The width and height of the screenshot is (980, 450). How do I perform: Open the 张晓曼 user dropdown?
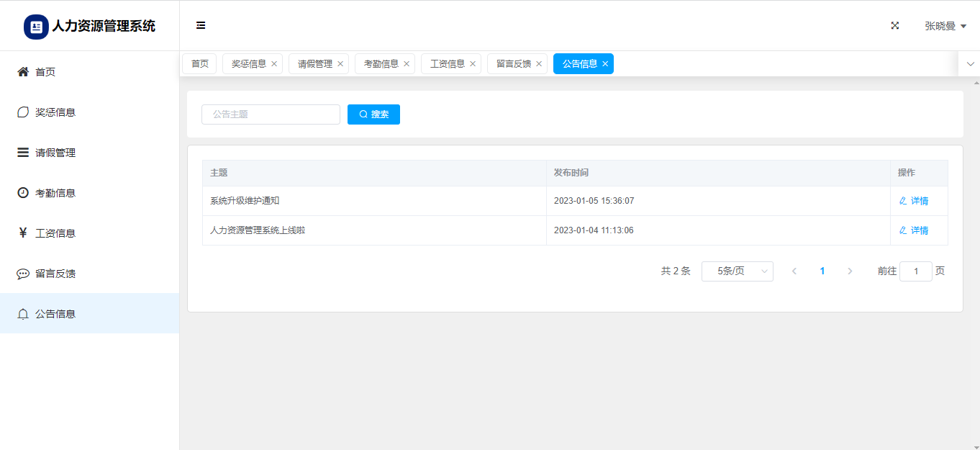coord(945,26)
